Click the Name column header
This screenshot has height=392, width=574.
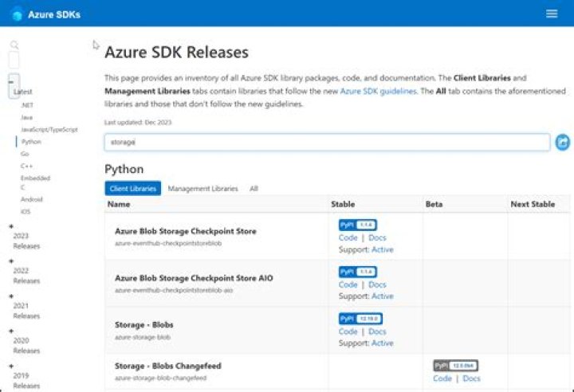(119, 204)
